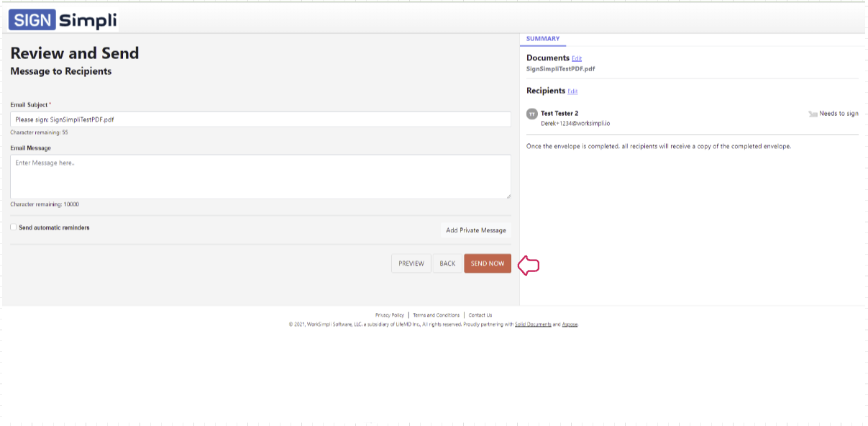Click the SignSimpli logo
This screenshot has width=868, height=426.
tap(63, 20)
